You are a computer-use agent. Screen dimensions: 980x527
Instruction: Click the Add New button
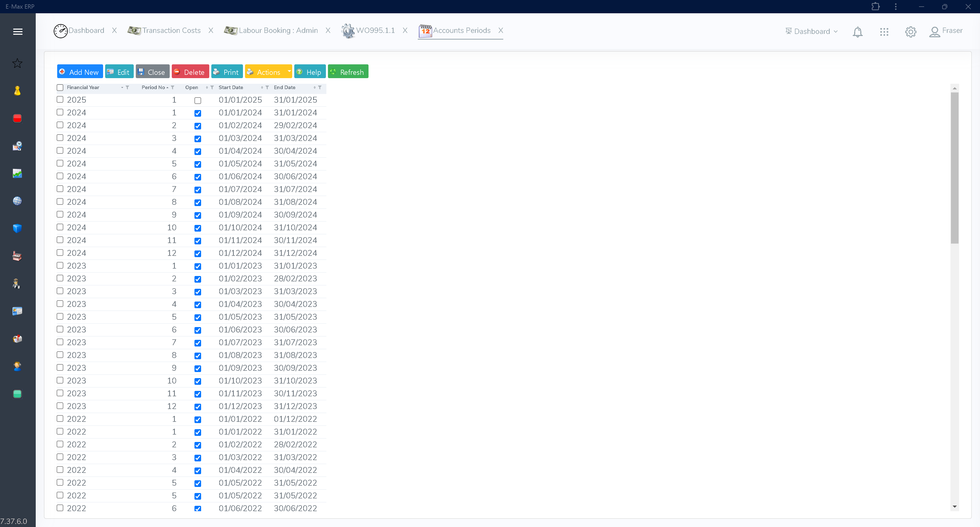point(80,71)
